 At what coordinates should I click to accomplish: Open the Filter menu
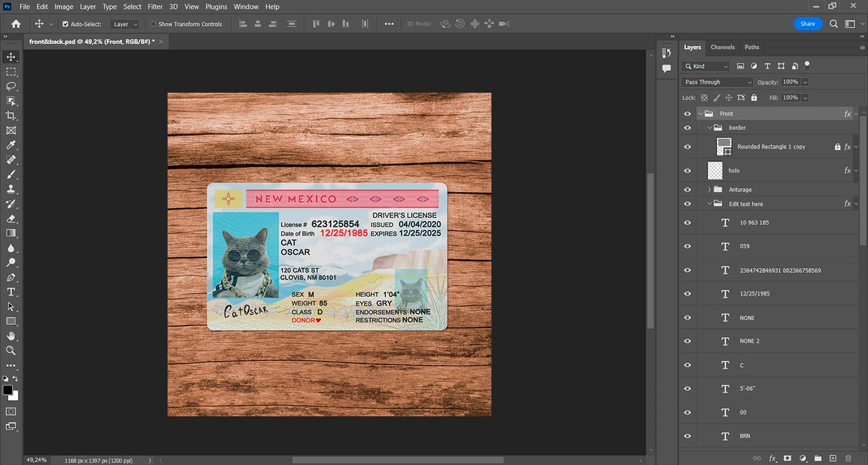click(155, 7)
